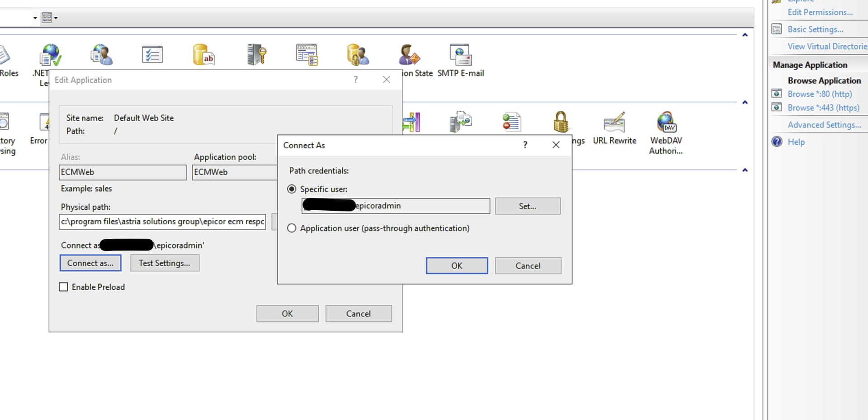Open the Machine Key server-and-key icon

coord(256,55)
